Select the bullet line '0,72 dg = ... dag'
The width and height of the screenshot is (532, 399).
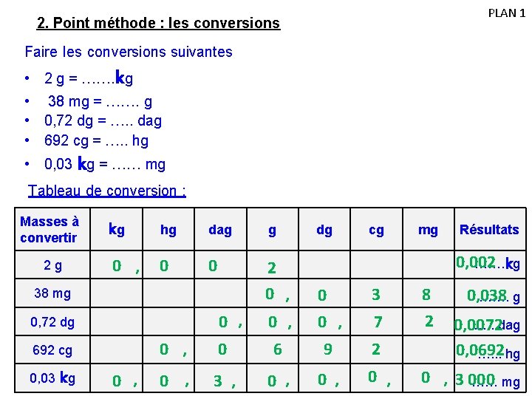click(103, 120)
